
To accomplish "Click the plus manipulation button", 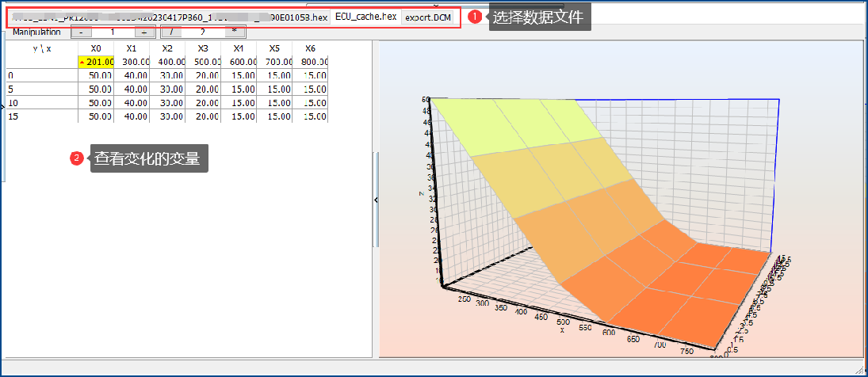I will coord(144,32).
